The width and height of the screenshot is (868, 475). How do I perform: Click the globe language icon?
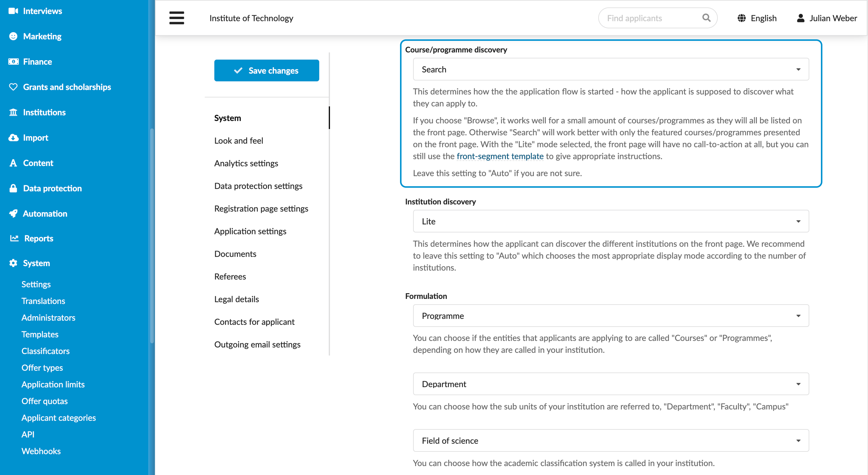[741, 18]
